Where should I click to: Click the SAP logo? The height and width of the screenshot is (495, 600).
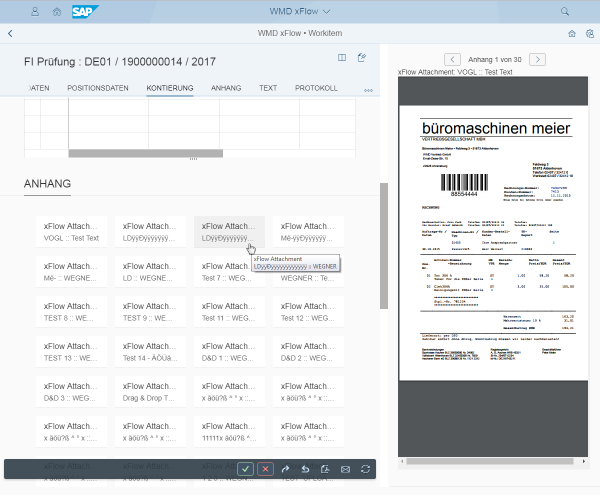pos(85,11)
